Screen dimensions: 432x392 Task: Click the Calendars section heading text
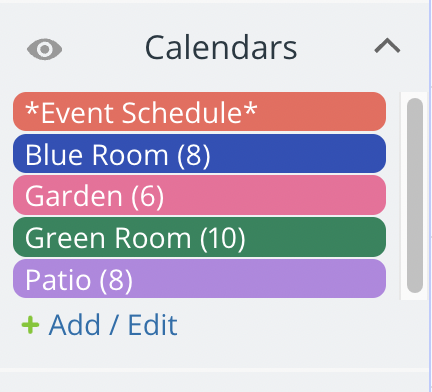click(221, 48)
